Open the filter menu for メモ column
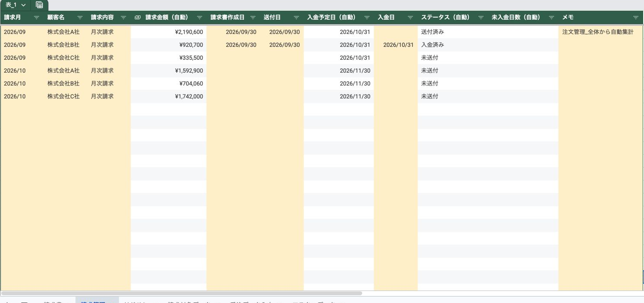The width and height of the screenshot is (644, 303). tap(635, 18)
